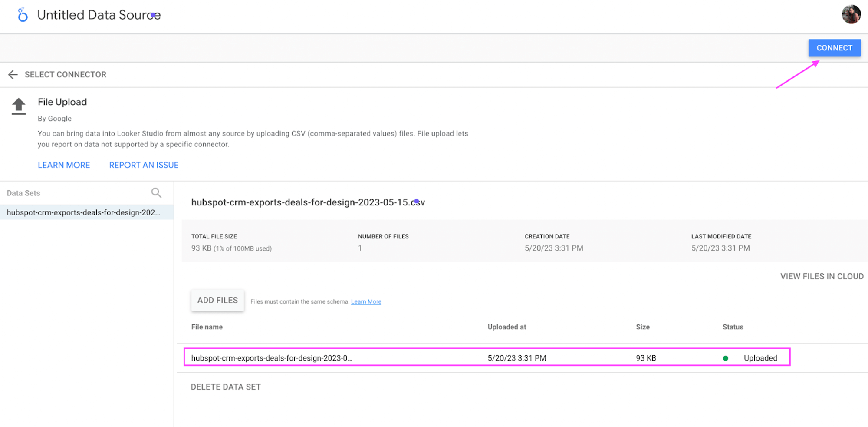This screenshot has width=868, height=427.
Task: Open VIEW FILES IN CLOUD
Action: (822, 276)
